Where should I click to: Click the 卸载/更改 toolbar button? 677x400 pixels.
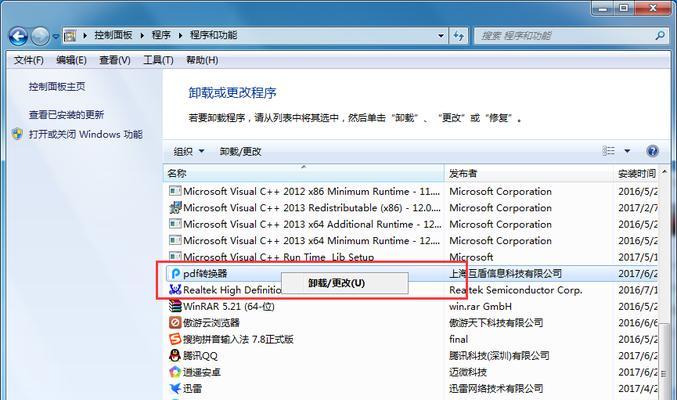(x=240, y=152)
